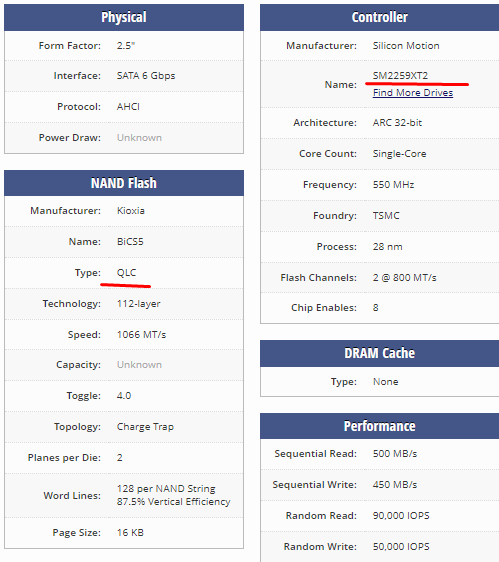Open the Find More Drives link
The width and height of the screenshot is (499, 562).
point(413,92)
